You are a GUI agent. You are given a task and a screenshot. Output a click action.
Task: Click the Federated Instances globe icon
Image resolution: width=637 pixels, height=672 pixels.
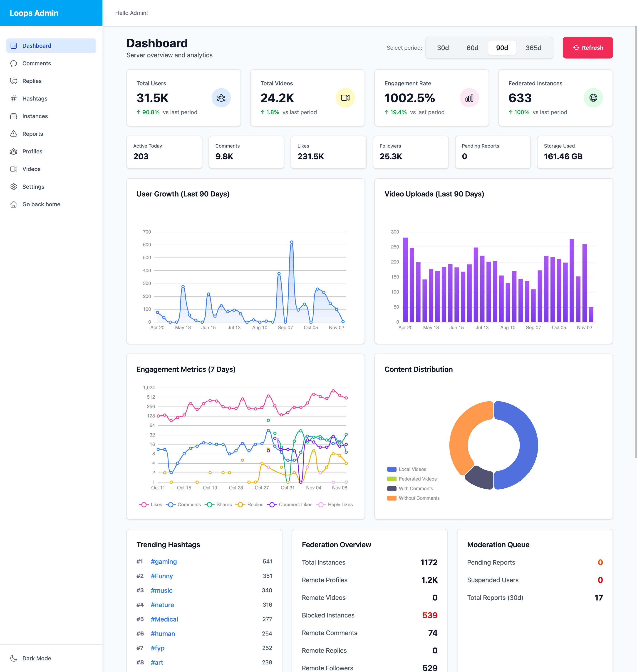(x=593, y=98)
